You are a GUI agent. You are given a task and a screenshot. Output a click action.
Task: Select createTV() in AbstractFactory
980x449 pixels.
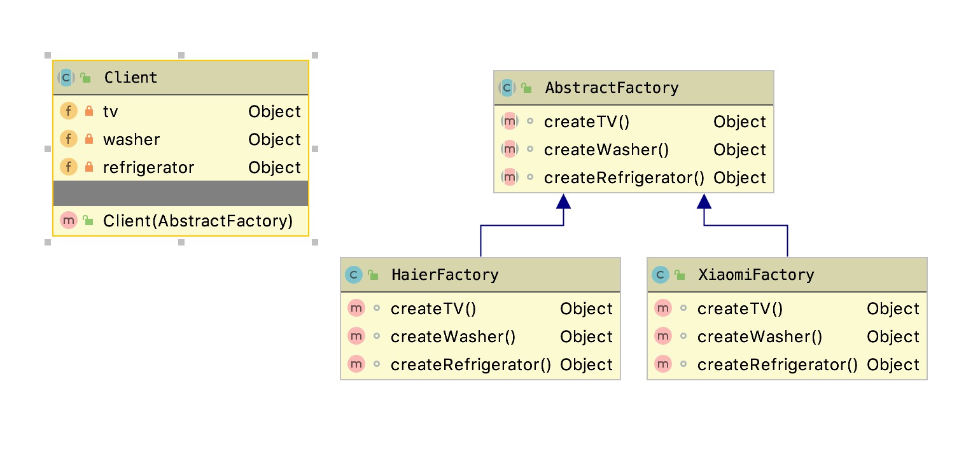[587, 121]
